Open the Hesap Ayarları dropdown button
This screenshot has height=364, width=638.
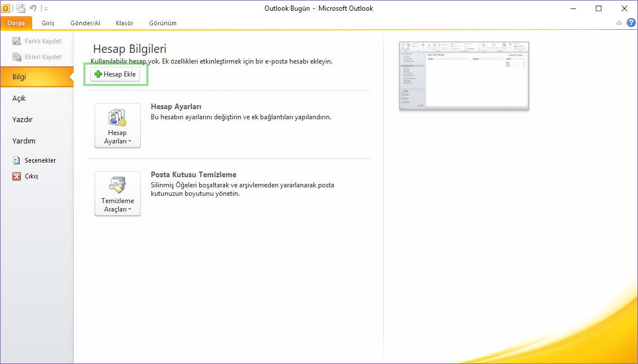(x=118, y=125)
